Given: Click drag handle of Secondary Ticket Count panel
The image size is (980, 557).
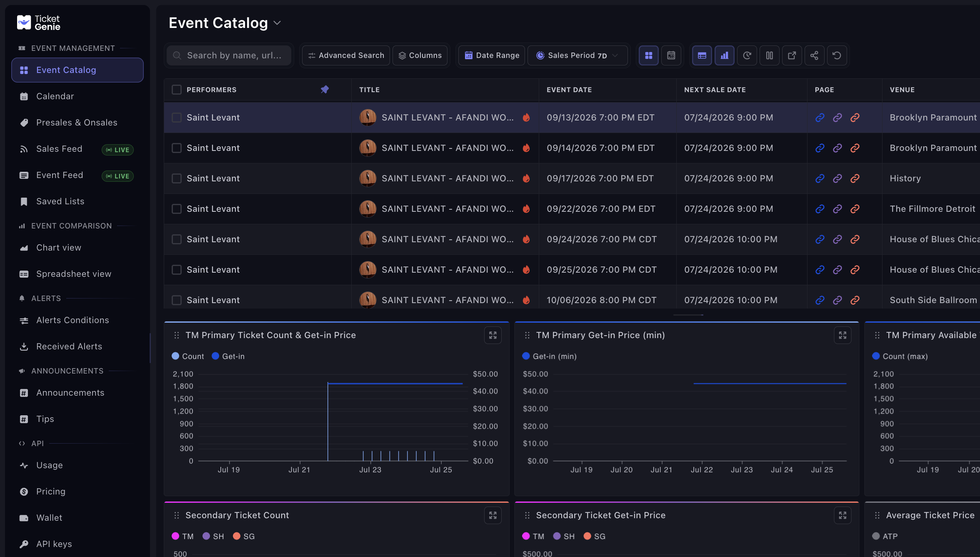Looking at the screenshot, I should click(177, 515).
